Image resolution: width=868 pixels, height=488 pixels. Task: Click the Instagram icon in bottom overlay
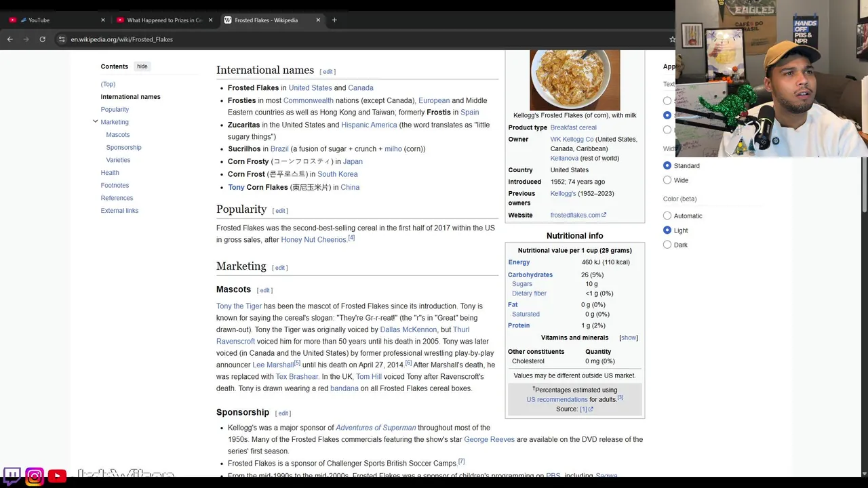tap(35, 476)
